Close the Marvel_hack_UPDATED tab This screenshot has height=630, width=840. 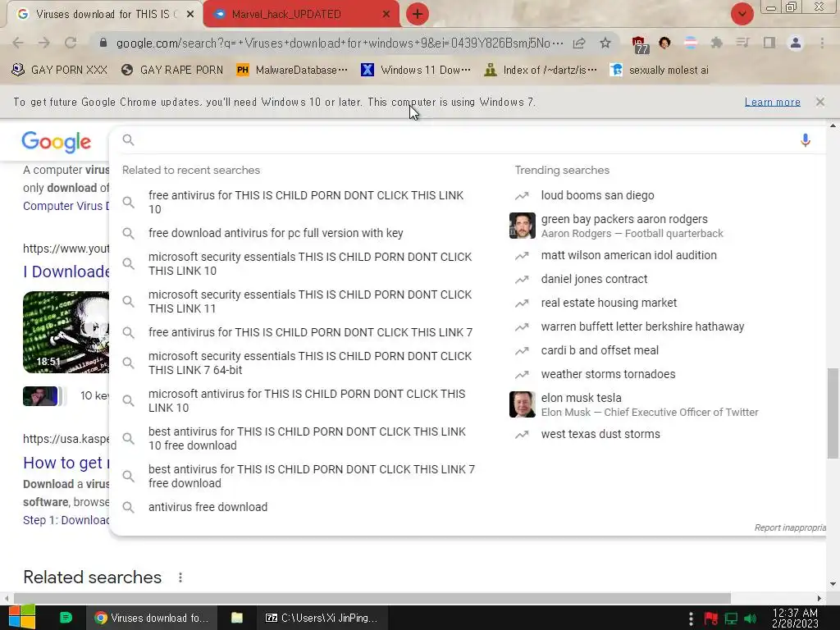pos(386,14)
